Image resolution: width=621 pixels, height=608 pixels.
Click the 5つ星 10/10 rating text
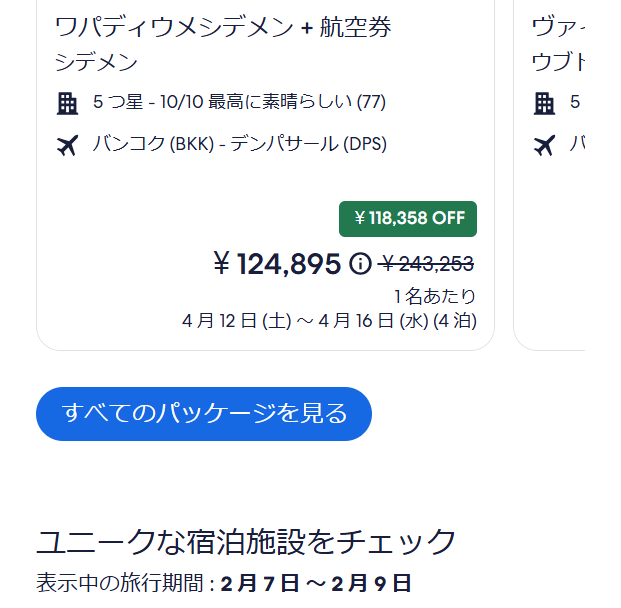coord(239,102)
